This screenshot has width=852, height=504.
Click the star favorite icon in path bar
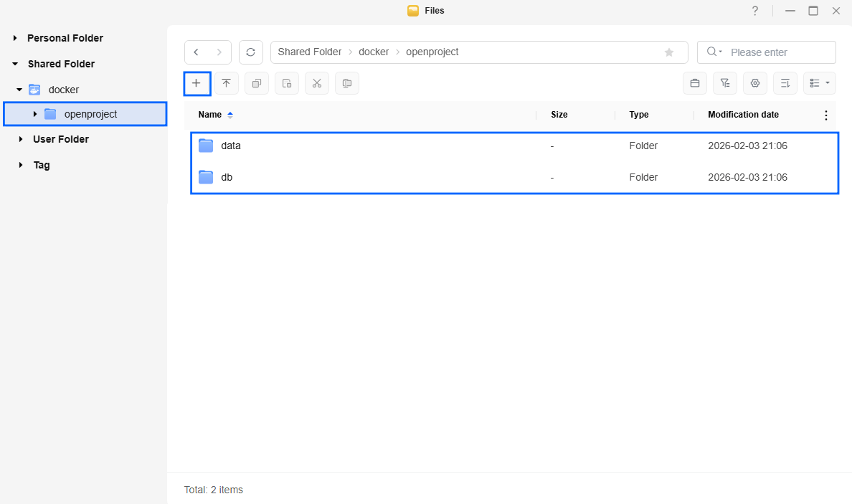point(669,52)
